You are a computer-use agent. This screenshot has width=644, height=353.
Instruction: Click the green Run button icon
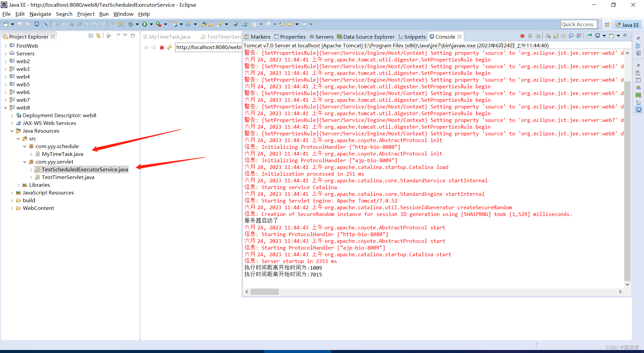coord(145,24)
